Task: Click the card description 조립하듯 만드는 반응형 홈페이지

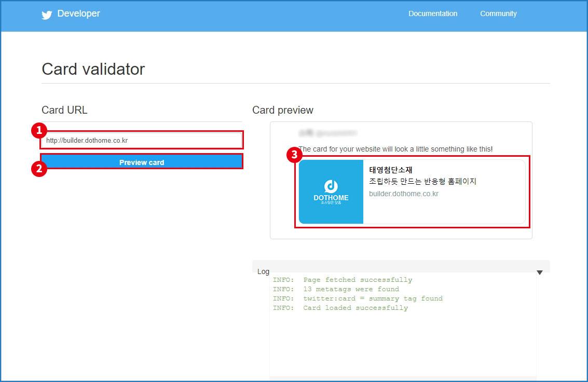Action: coord(422,182)
